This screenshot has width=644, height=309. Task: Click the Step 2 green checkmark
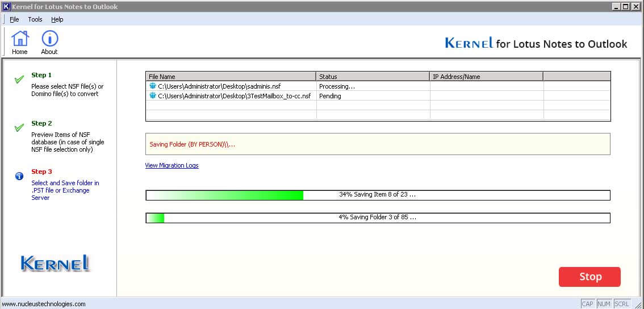(x=19, y=128)
